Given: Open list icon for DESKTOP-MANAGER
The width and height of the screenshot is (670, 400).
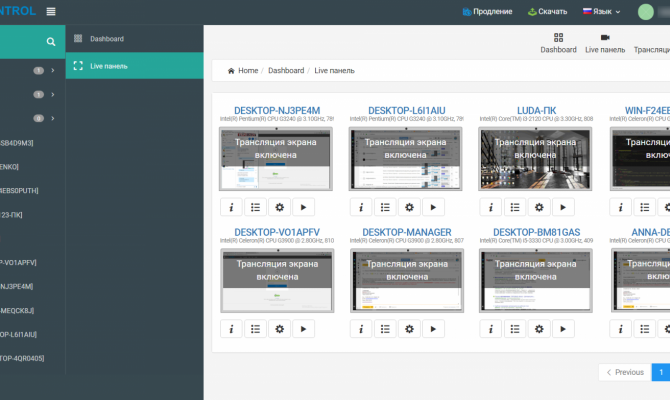Looking at the screenshot, I should tap(385, 329).
